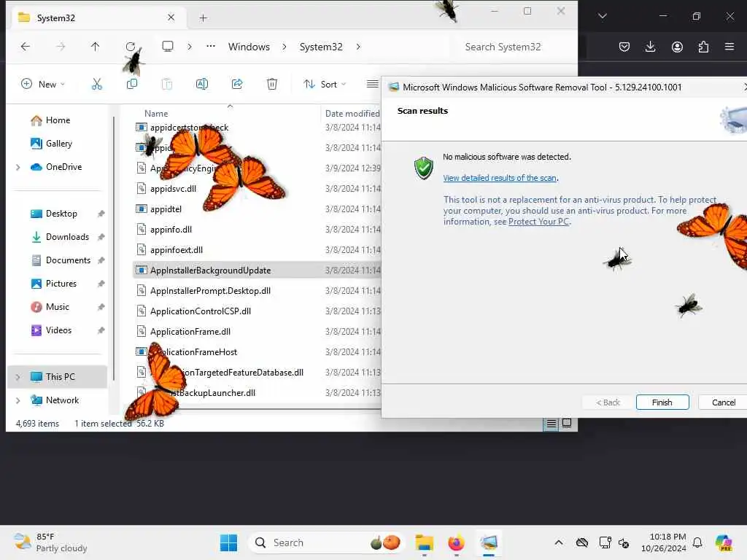Image resolution: width=747 pixels, height=560 pixels.
Task: Go back with the left arrow in Explorer
Action: pyautogui.click(x=26, y=47)
